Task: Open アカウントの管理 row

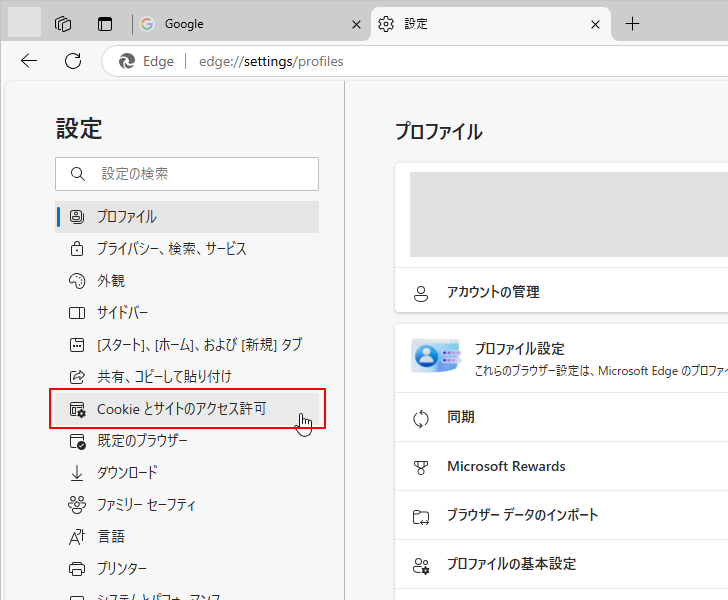Action: 561,292
